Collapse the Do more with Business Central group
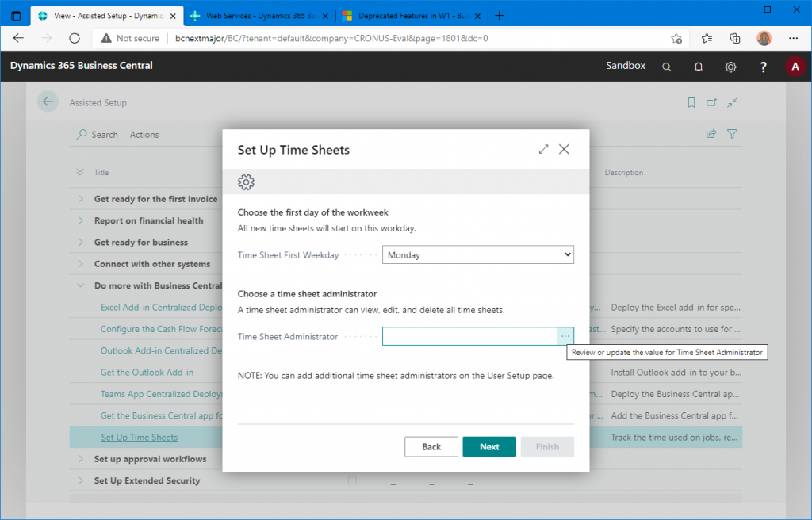Viewport: 812px width, 520px height. [x=81, y=285]
